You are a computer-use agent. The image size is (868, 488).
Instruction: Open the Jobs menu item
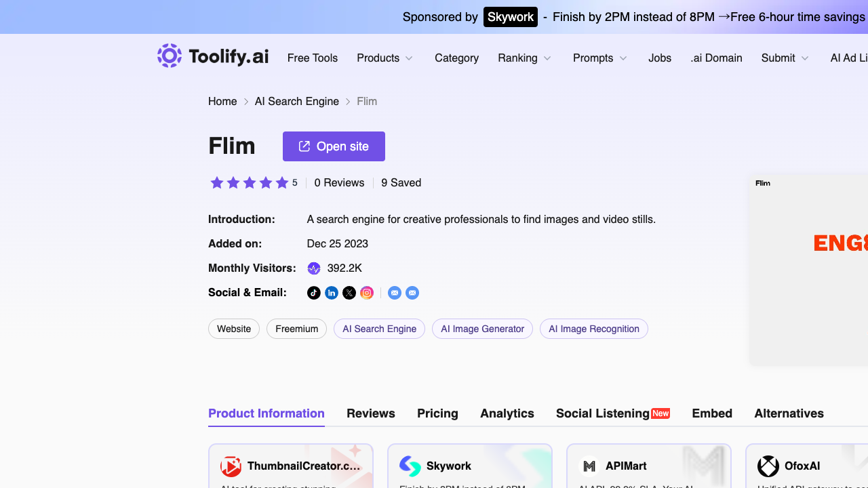[x=660, y=58]
